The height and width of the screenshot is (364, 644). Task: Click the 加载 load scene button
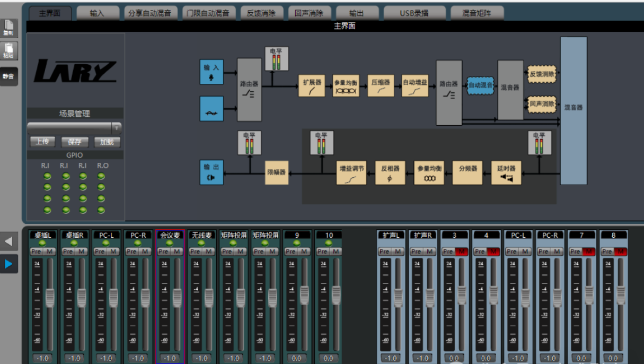click(x=107, y=142)
